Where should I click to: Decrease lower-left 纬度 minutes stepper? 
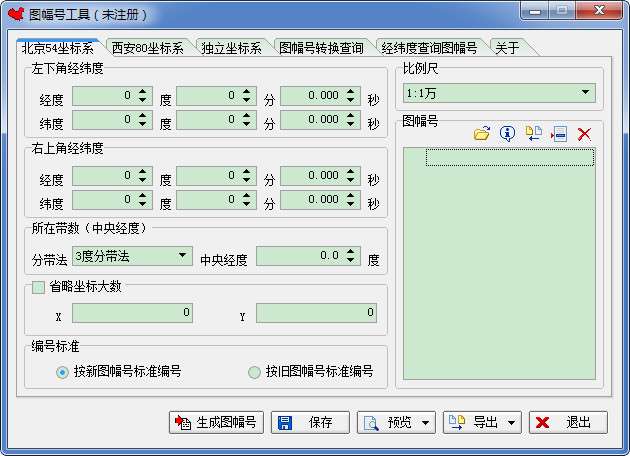(246, 124)
